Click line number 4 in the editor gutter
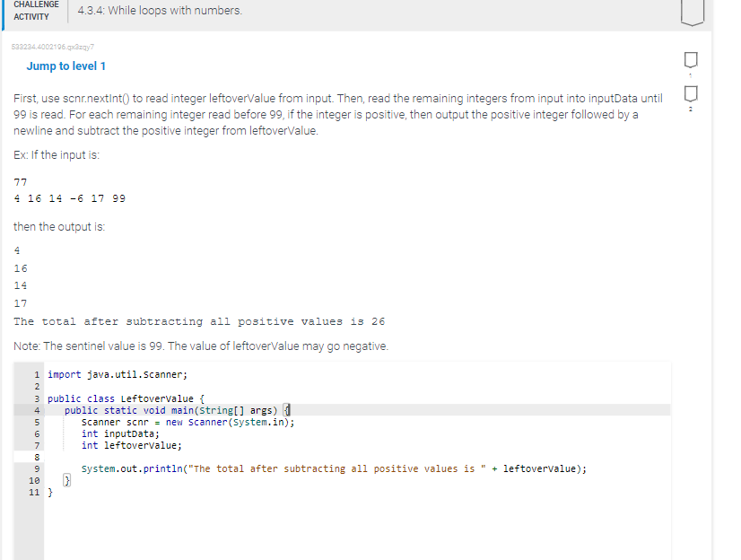Viewport: 741px width, 560px height. pyautogui.click(x=35, y=409)
